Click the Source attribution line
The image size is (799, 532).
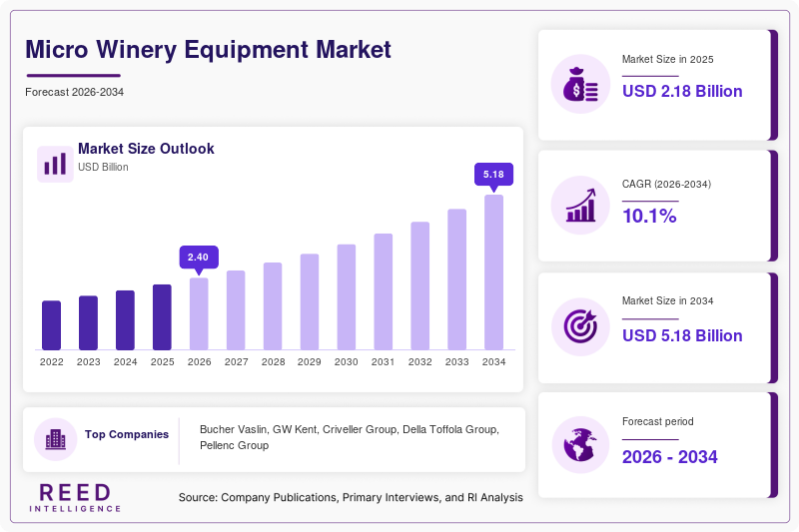click(351, 497)
